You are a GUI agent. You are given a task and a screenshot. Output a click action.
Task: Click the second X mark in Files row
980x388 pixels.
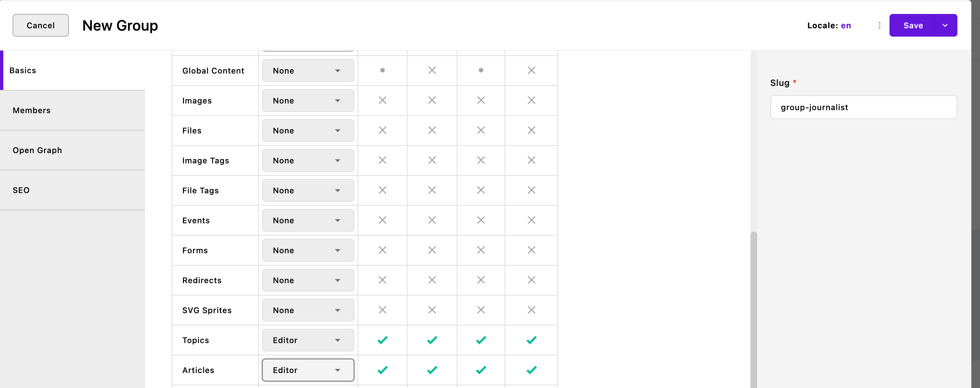[x=432, y=130]
